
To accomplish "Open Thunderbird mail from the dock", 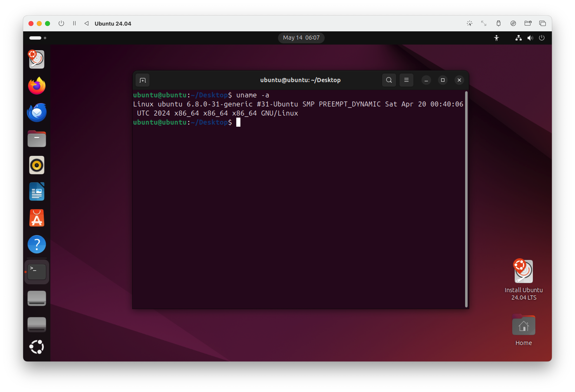I will pos(37,112).
